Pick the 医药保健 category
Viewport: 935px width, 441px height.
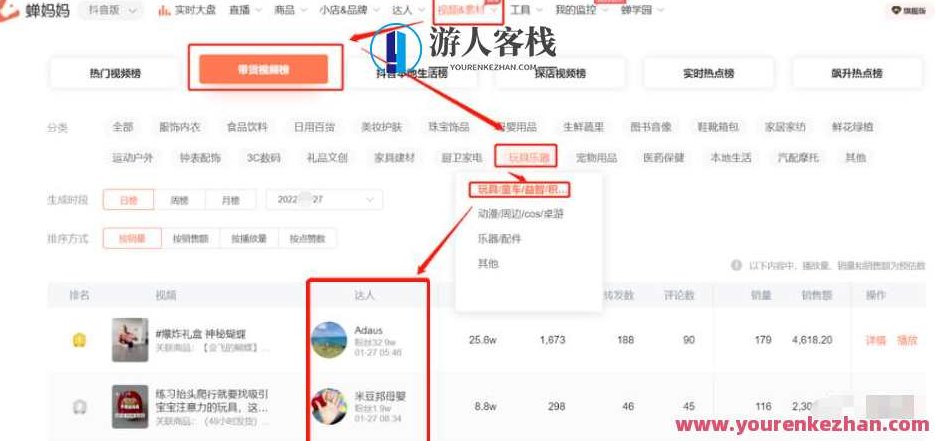664,158
